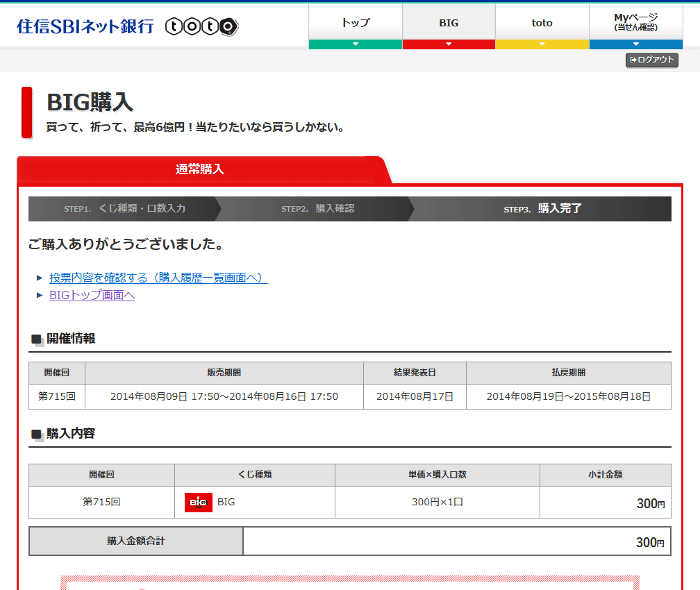Select the 通常購入 tab

click(199, 169)
